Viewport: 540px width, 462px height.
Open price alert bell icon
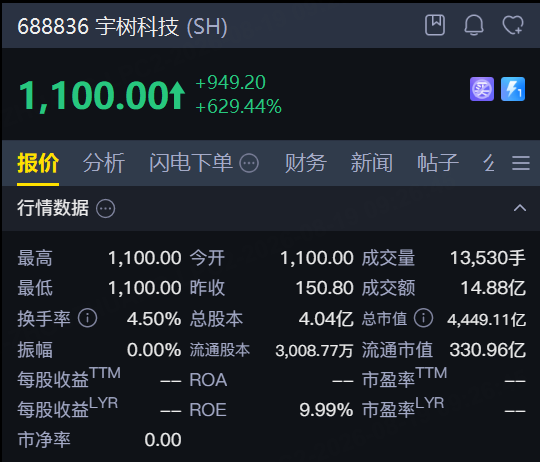[474, 25]
